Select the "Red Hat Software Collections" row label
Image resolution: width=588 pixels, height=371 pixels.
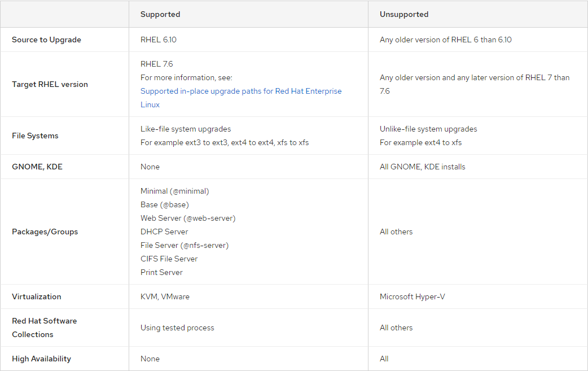pyautogui.click(x=44, y=328)
